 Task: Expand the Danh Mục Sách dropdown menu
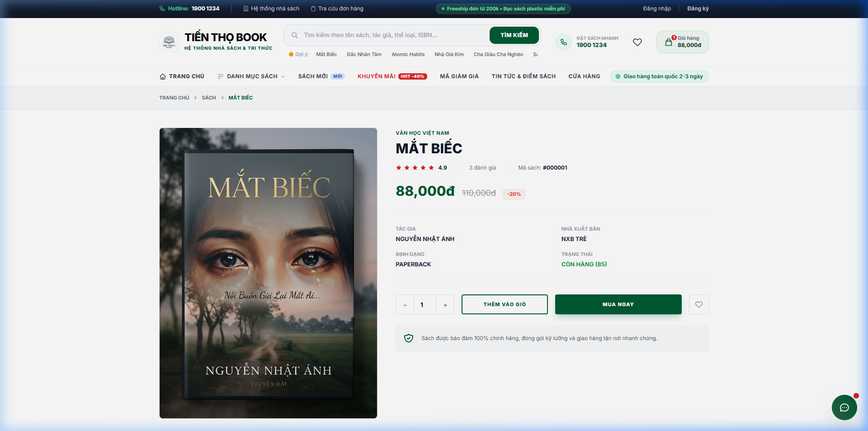tap(251, 76)
